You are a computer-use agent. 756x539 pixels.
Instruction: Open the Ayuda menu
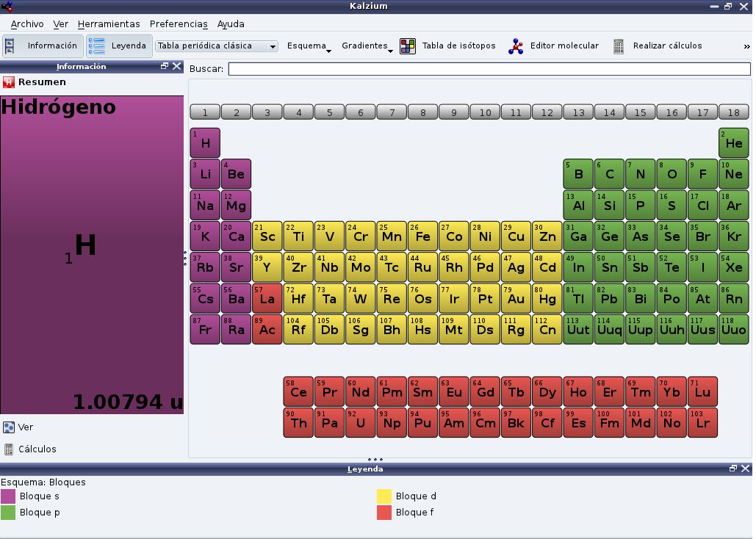coord(231,23)
